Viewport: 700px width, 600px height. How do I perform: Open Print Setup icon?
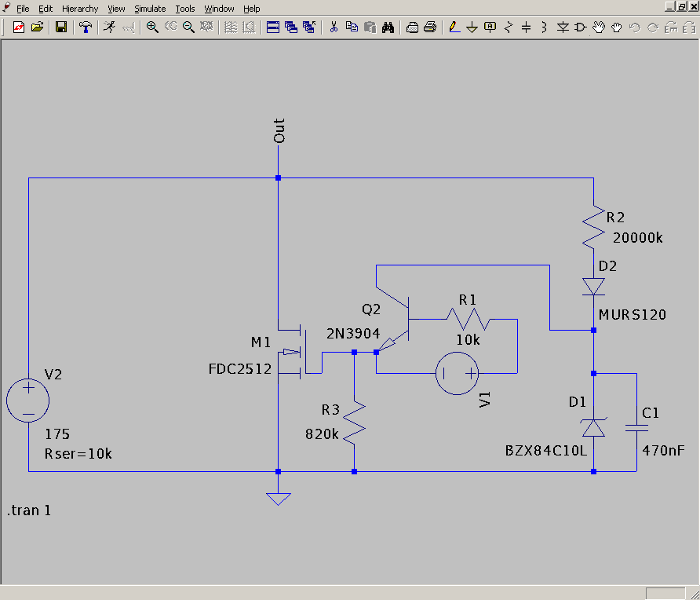tap(412, 27)
